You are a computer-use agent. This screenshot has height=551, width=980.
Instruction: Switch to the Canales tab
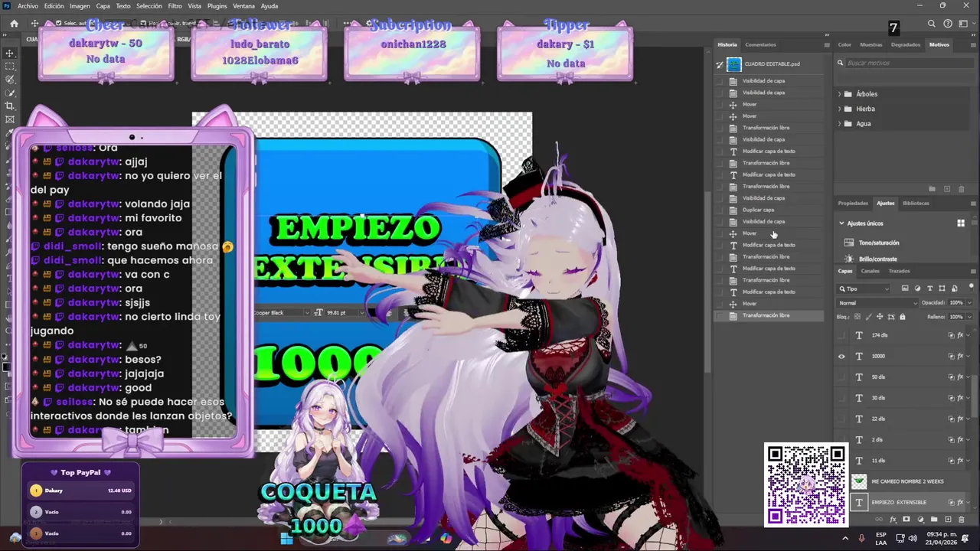[871, 271]
